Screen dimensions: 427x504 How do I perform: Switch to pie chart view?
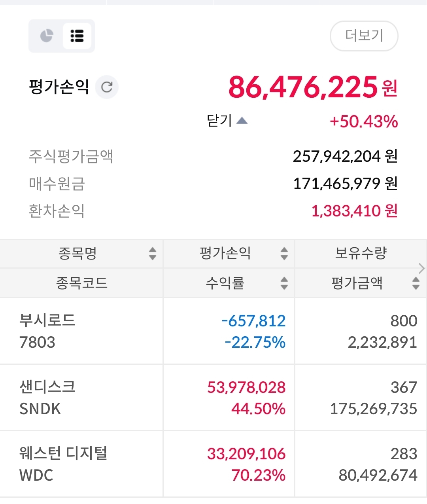(x=47, y=36)
